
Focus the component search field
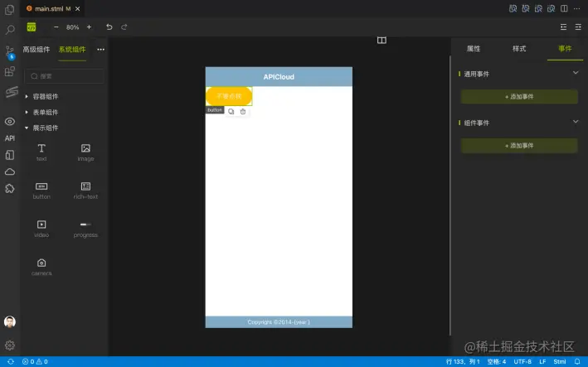coord(65,76)
